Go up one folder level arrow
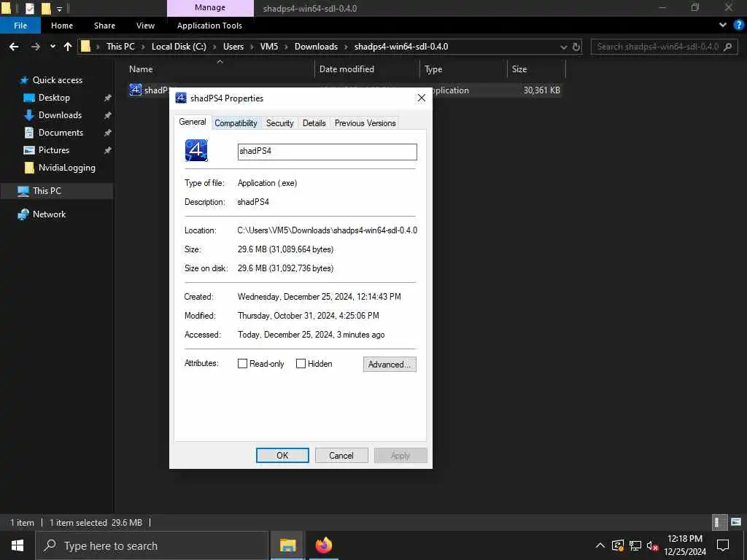The height and width of the screenshot is (560, 747). coord(68,47)
